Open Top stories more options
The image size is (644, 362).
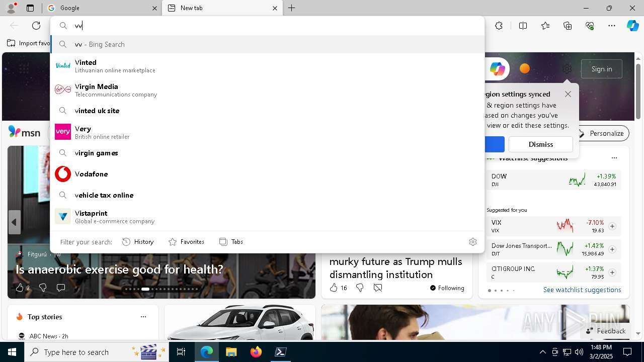click(143, 317)
